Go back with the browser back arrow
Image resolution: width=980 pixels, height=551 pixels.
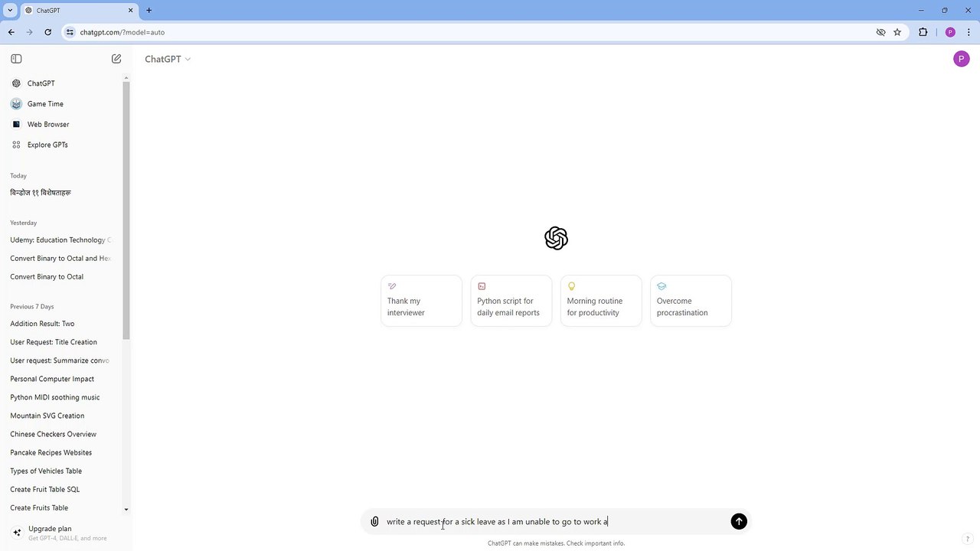coord(11,32)
